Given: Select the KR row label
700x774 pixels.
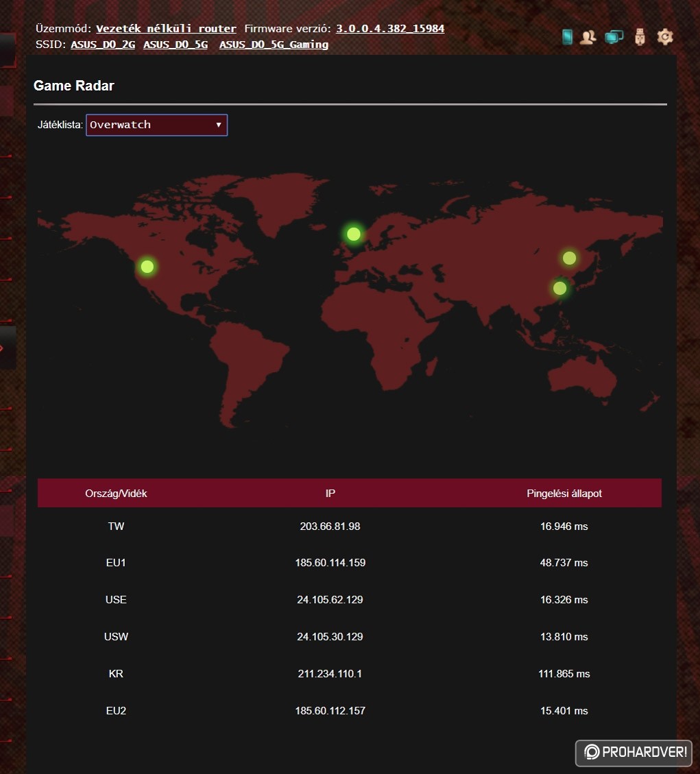Looking at the screenshot, I should click(116, 674).
